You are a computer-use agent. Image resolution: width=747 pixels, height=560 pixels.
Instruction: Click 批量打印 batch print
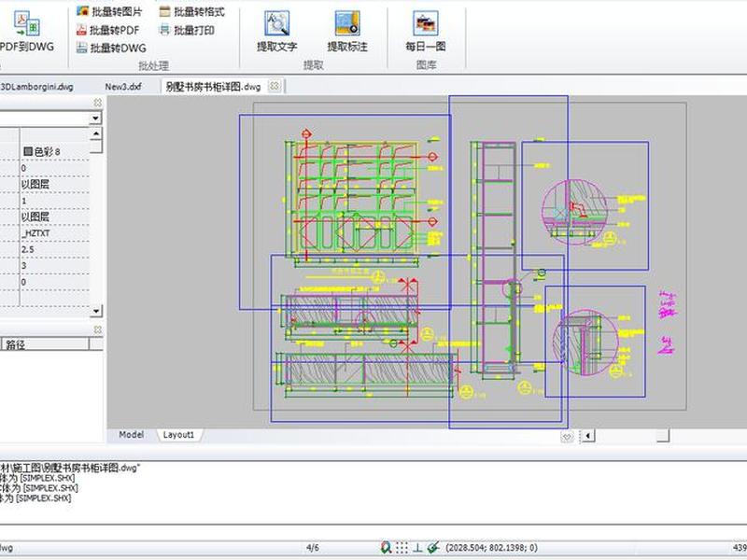pyautogui.click(x=186, y=30)
